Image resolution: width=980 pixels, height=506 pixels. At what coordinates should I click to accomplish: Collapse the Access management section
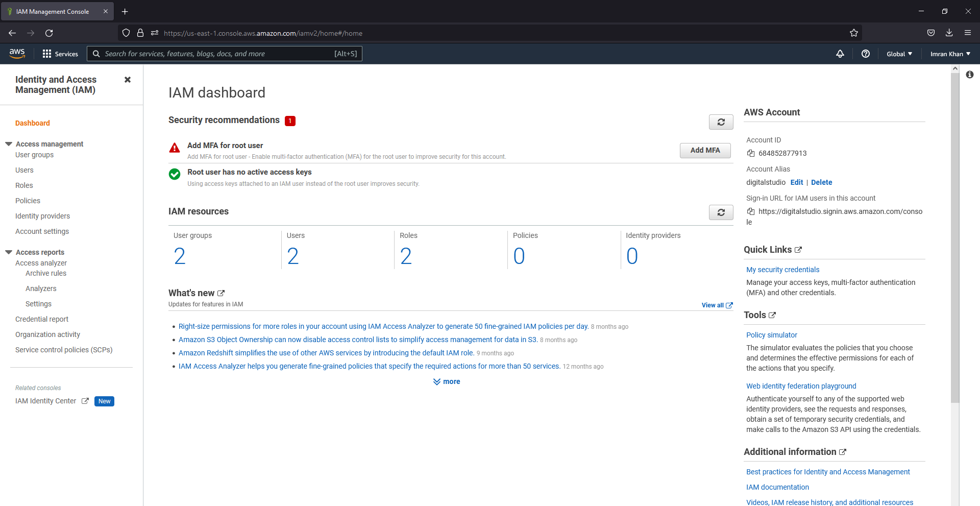click(8, 143)
